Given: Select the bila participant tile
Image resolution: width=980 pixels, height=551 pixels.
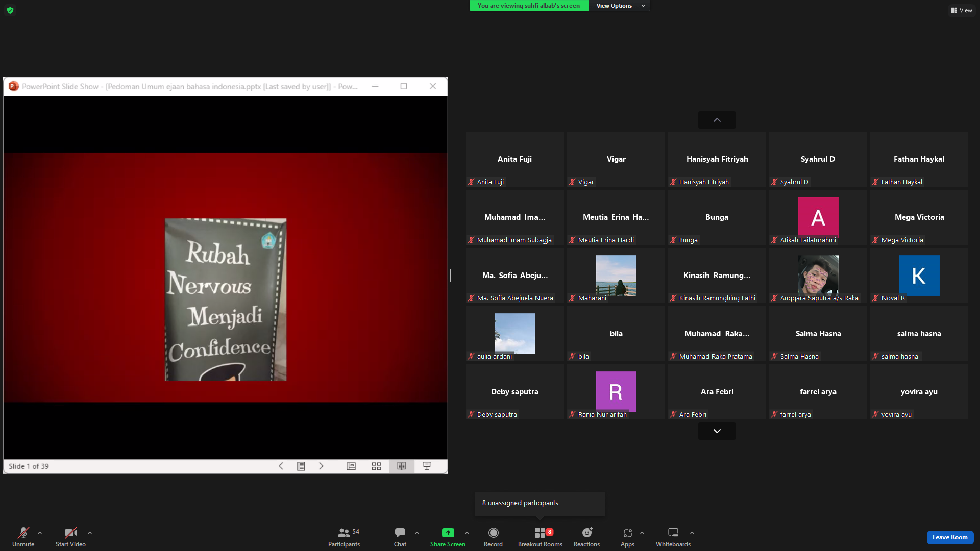Looking at the screenshot, I should [x=616, y=334].
